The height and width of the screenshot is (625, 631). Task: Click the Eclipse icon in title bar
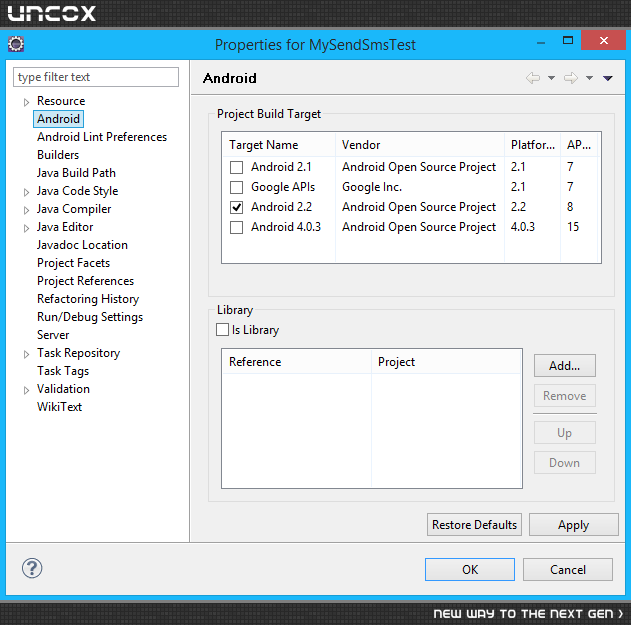(16, 44)
